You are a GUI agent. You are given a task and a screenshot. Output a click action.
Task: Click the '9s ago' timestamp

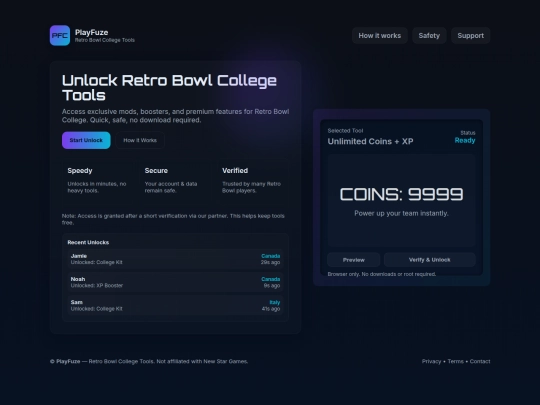pyautogui.click(x=272, y=285)
